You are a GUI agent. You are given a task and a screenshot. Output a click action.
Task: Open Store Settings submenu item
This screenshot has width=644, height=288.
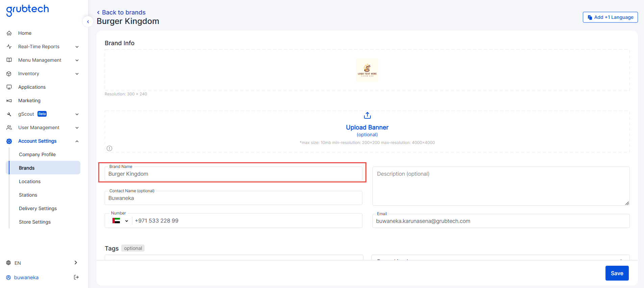click(x=35, y=222)
